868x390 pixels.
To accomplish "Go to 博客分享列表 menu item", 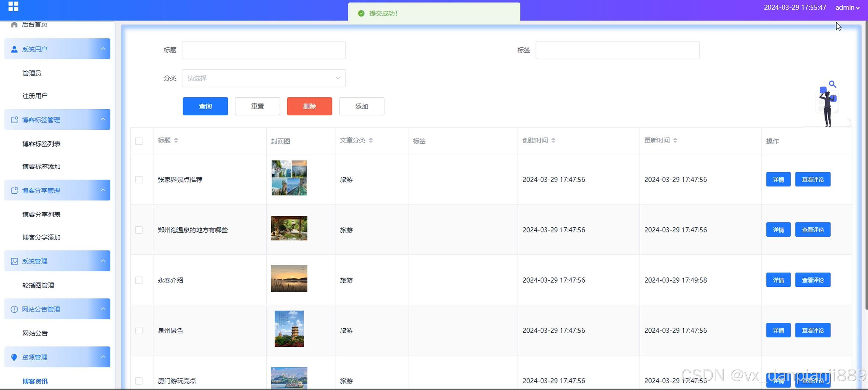I will [41, 215].
